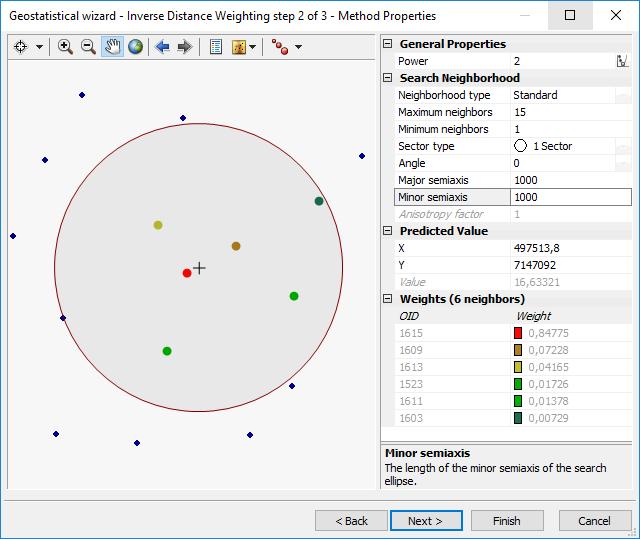Viewport: 640px width, 539px height.
Task: Select OID row 1611
Action: point(513,401)
